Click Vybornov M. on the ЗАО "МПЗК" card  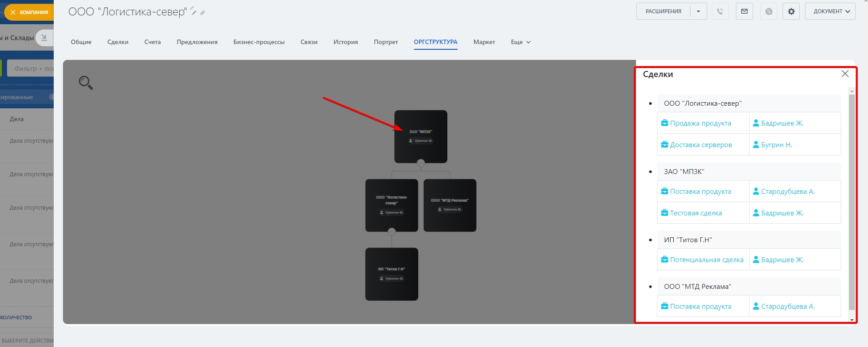pos(421,141)
